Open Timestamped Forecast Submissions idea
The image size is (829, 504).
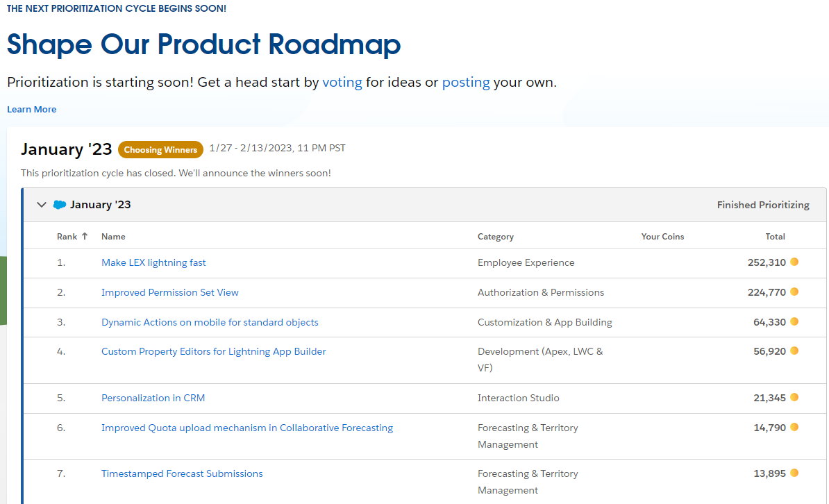tap(182, 473)
